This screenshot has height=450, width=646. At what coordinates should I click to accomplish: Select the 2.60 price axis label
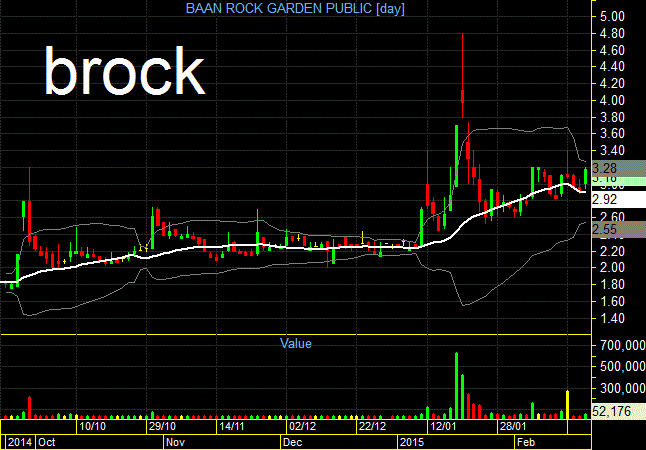point(613,217)
